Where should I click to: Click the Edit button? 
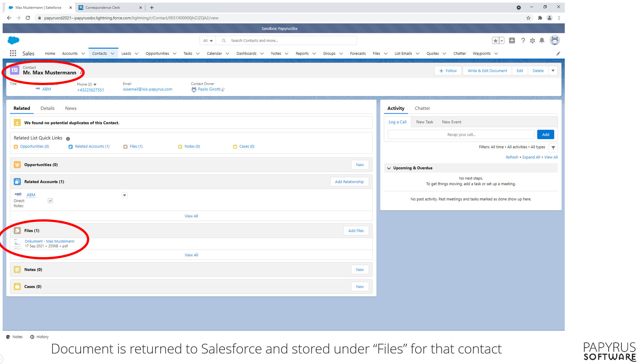(520, 71)
